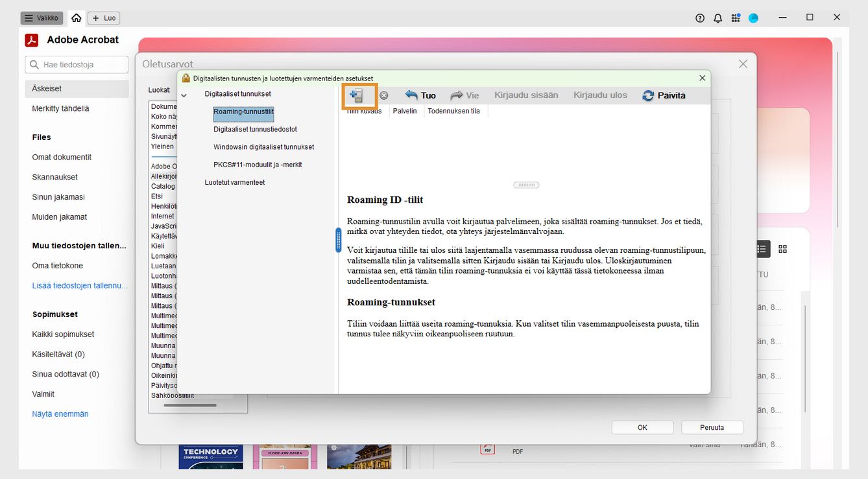Open Skannaukset in the sidebar
The height and width of the screenshot is (479, 868).
pos(54,177)
